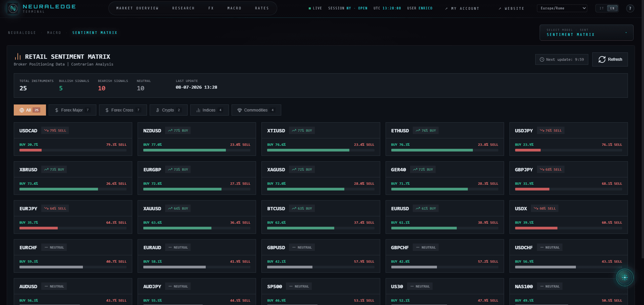Click the GBPUSD neutral sentiment bar

[320, 267]
